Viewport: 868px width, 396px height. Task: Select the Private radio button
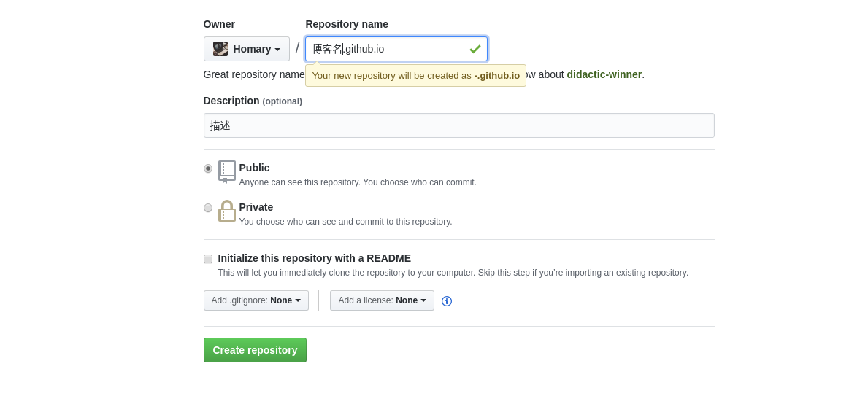pyautogui.click(x=208, y=208)
